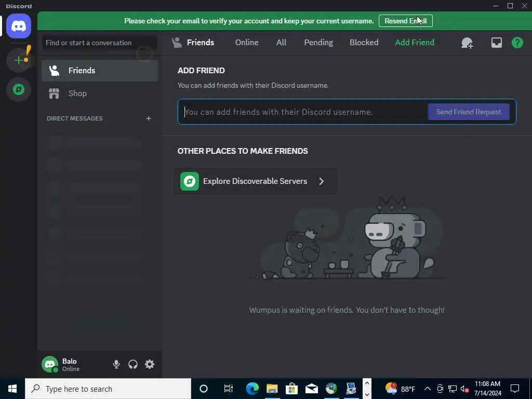Viewport: 532px width, 399px height.
Task: Open Mail app from taskbar
Action: pos(312,389)
